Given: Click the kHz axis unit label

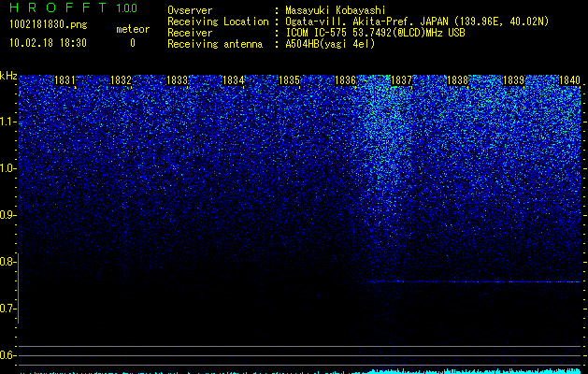Looking at the screenshot, I should (8, 76).
